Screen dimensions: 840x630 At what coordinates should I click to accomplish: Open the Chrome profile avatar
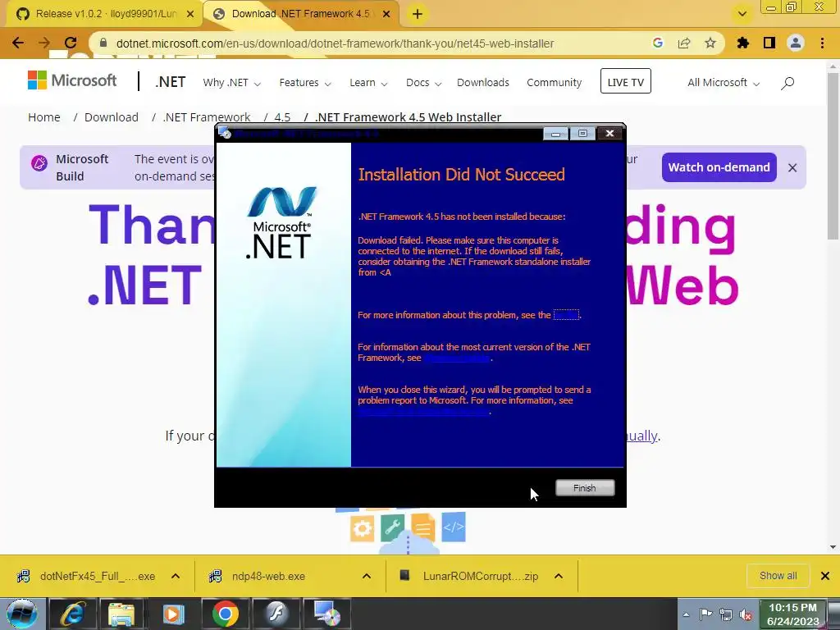click(796, 43)
